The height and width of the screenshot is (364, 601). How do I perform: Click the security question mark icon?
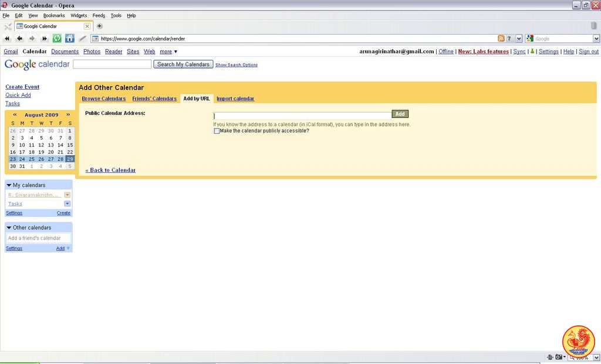pos(509,38)
